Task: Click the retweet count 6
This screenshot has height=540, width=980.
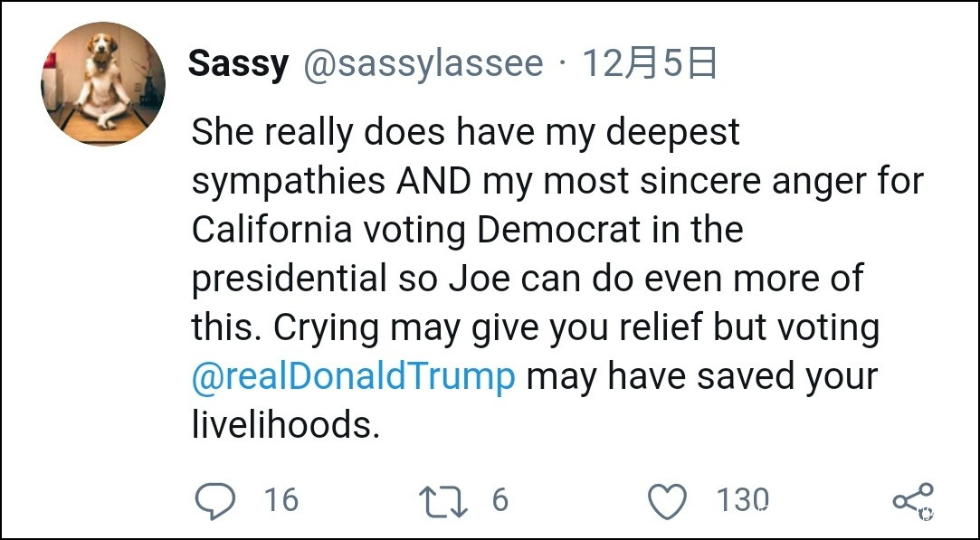Action: click(500, 500)
